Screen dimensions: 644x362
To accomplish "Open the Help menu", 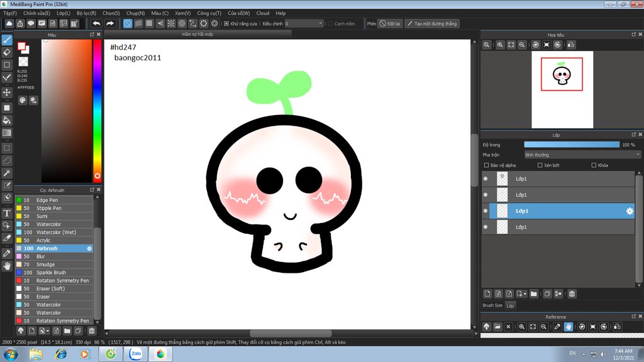I will click(280, 13).
